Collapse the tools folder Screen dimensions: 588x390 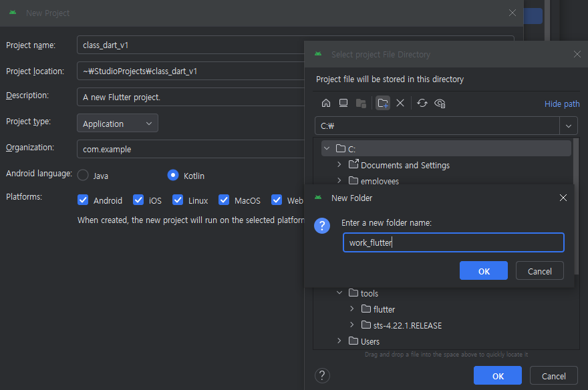(339, 292)
